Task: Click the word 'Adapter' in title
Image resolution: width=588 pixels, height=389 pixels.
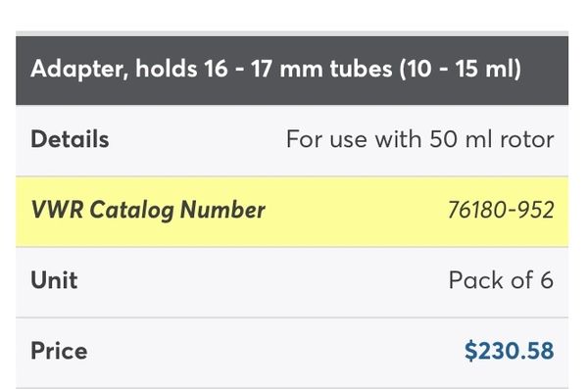Action: tap(77, 70)
